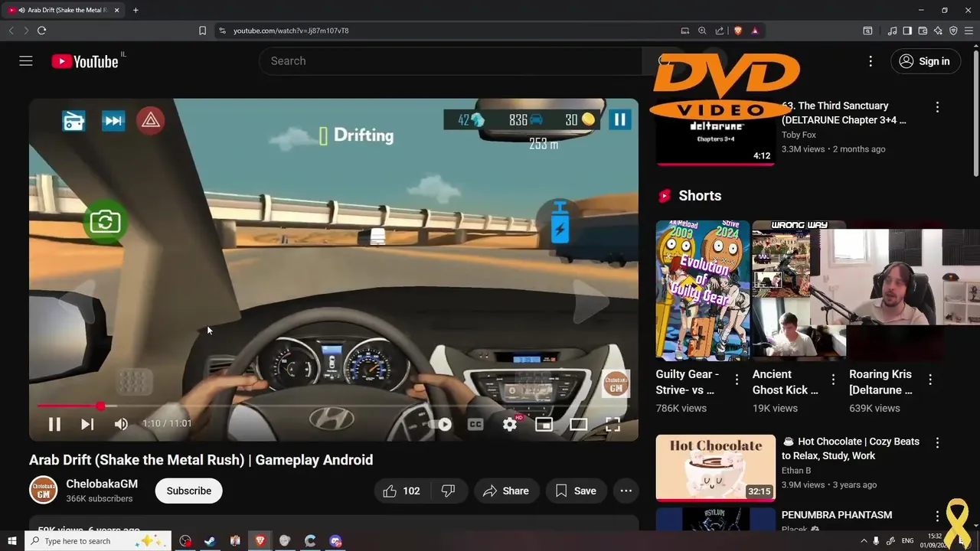Image resolution: width=980 pixels, height=551 pixels.
Task: Share the video
Action: tap(506, 491)
